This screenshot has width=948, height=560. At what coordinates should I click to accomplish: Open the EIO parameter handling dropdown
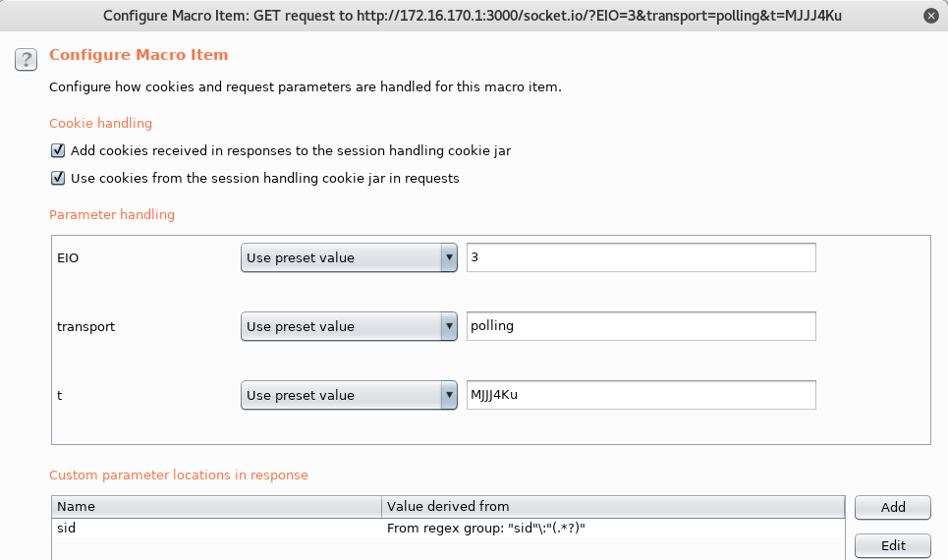[349, 257]
